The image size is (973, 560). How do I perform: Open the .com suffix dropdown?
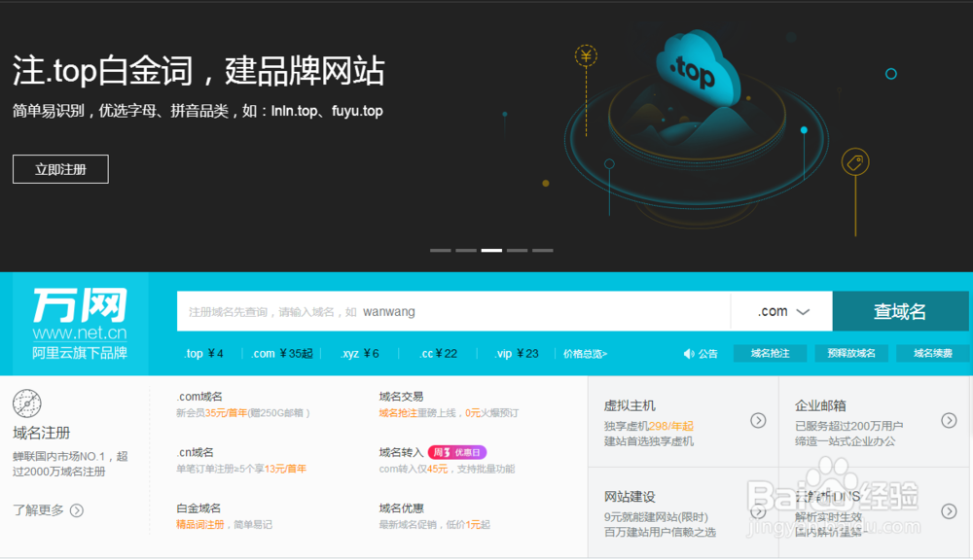(x=782, y=311)
